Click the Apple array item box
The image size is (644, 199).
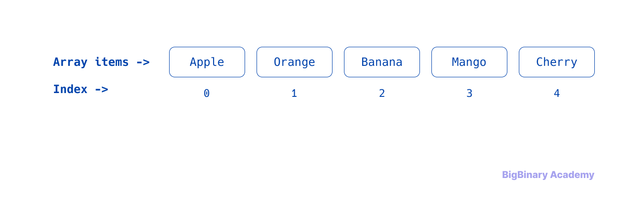(207, 62)
